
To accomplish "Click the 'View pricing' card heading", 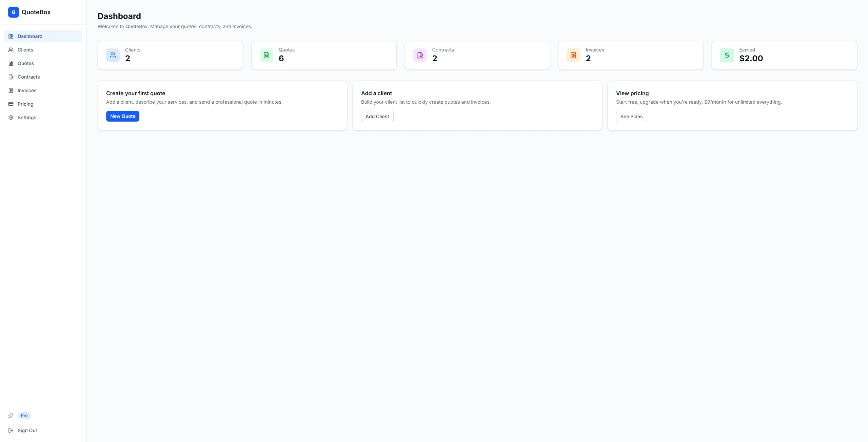I will pyautogui.click(x=632, y=93).
